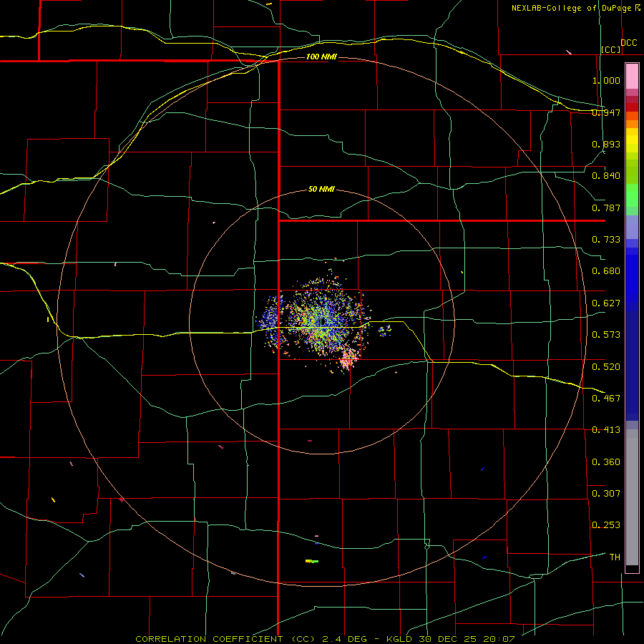Click the DCC label above the color scale
Image resolution: width=644 pixels, height=644 pixels.
tap(628, 43)
